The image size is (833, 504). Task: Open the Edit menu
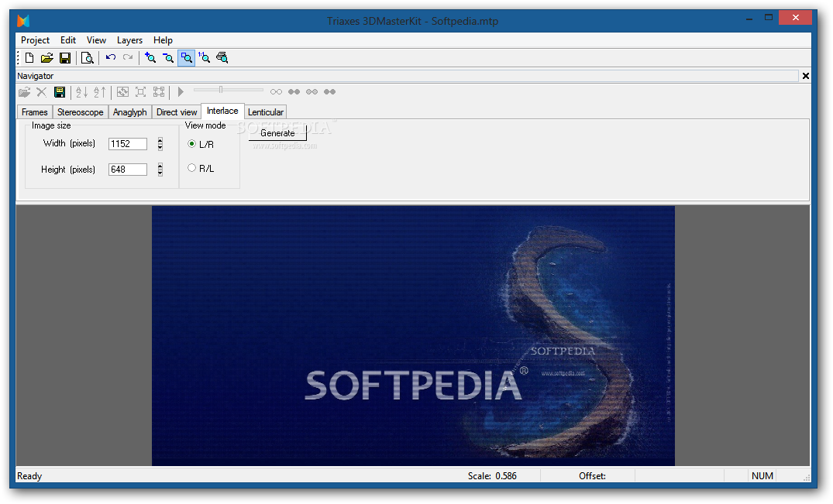click(x=68, y=40)
